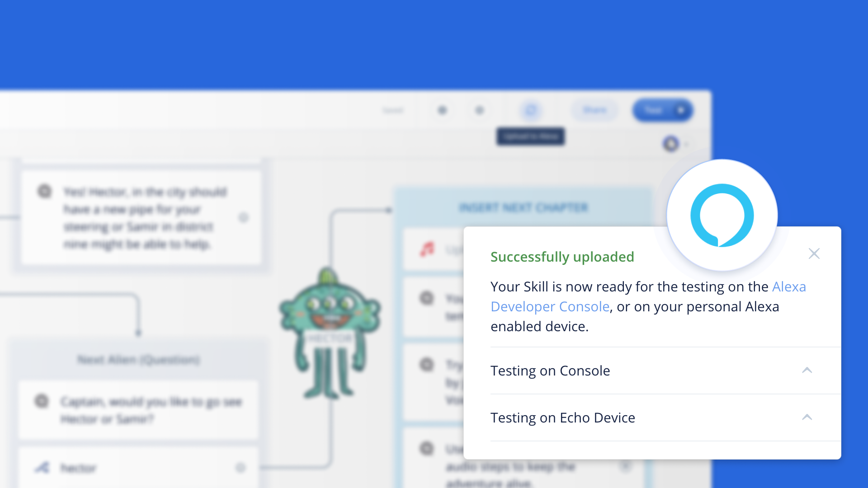868x488 pixels.
Task: Click the blue Test button label
Action: [x=653, y=110]
